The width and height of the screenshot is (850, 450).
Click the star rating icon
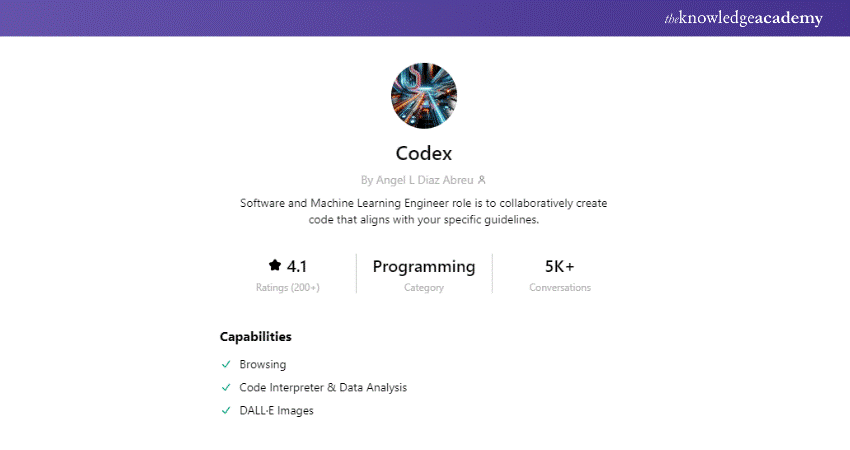[x=275, y=266]
